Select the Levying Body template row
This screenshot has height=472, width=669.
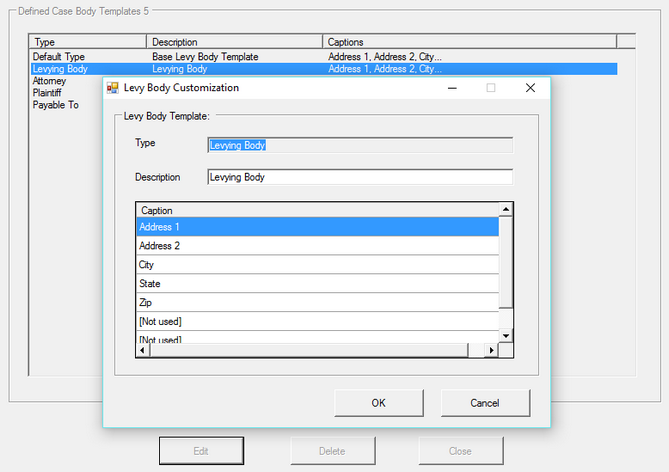(323, 69)
